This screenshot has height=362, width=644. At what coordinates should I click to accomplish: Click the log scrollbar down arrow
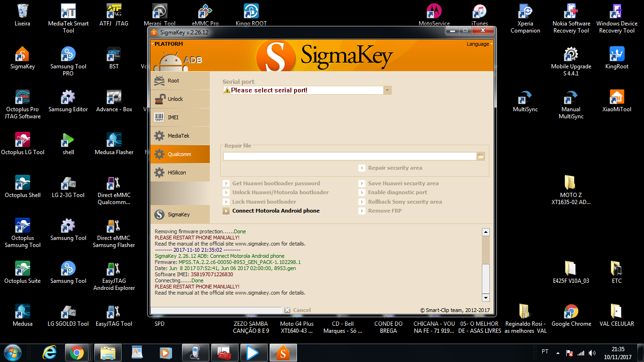[x=486, y=297]
